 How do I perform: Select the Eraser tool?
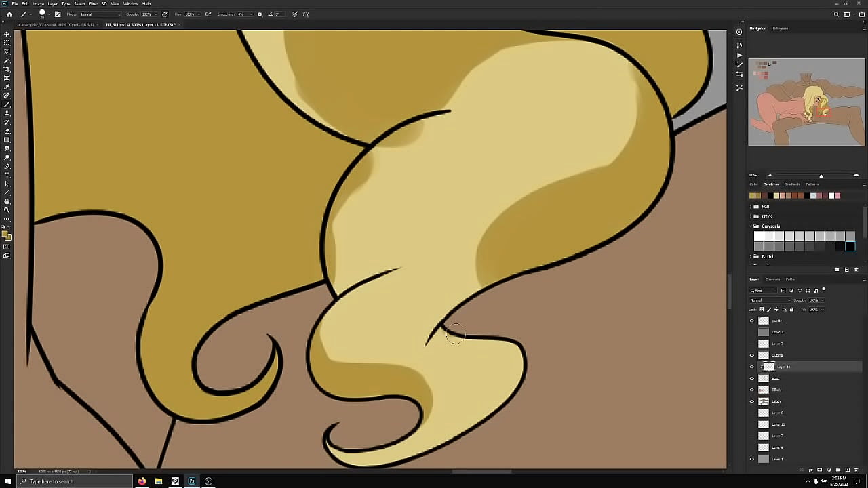7,131
